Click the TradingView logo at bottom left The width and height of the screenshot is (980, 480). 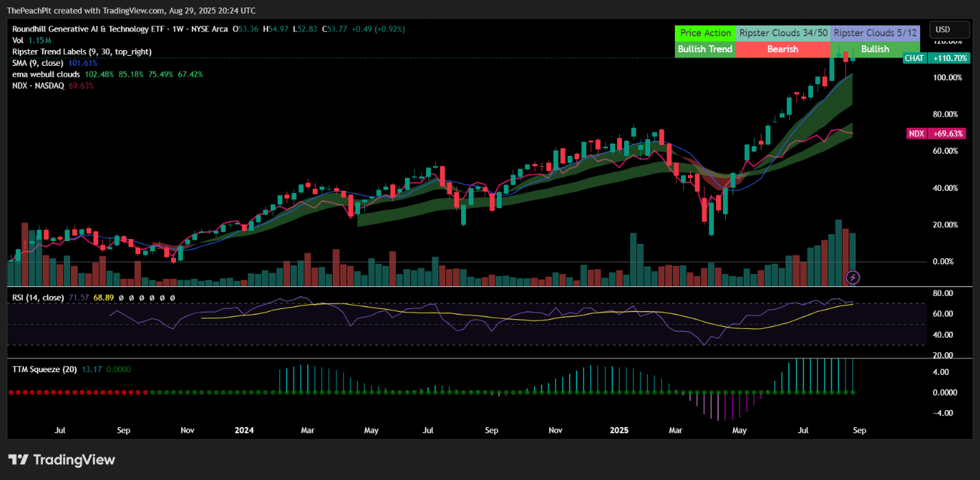coord(62,460)
